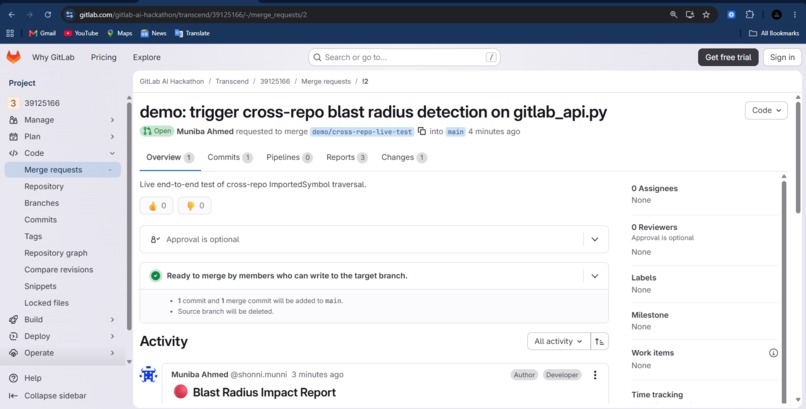This screenshot has height=409, width=806.
Task: Switch to the Overview tab
Action: pos(170,158)
